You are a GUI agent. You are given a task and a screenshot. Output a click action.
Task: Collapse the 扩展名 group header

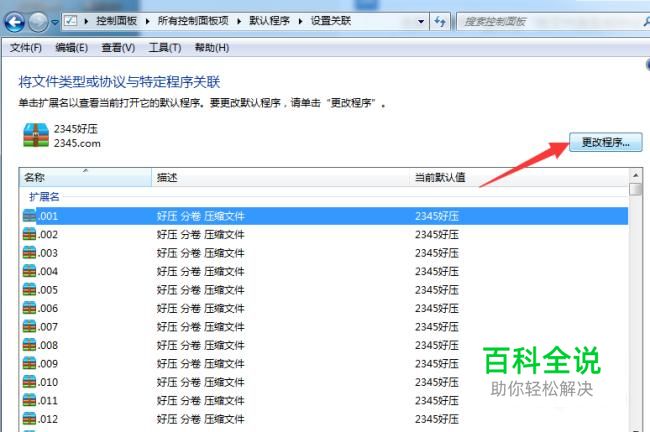pyautogui.click(x=44, y=197)
